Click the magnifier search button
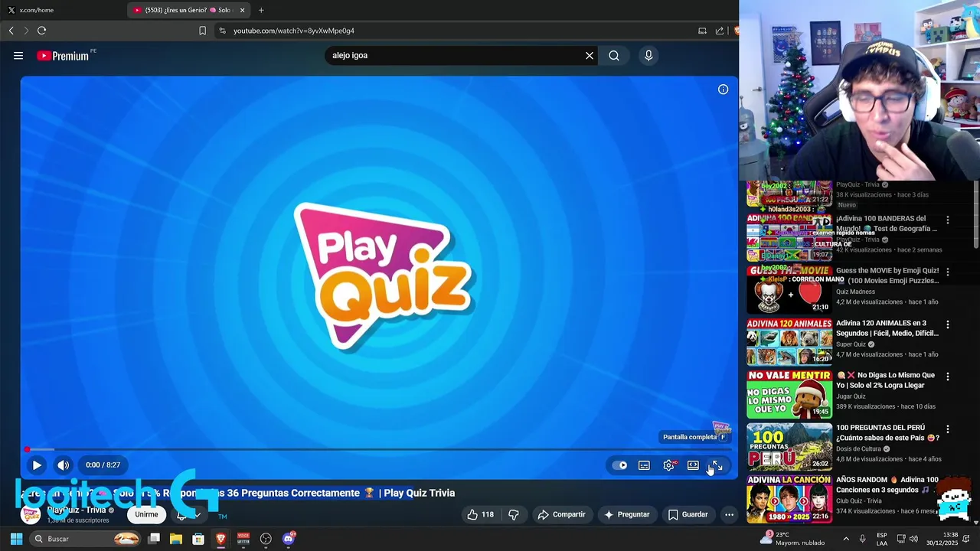This screenshot has width=980, height=551. click(x=614, y=55)
